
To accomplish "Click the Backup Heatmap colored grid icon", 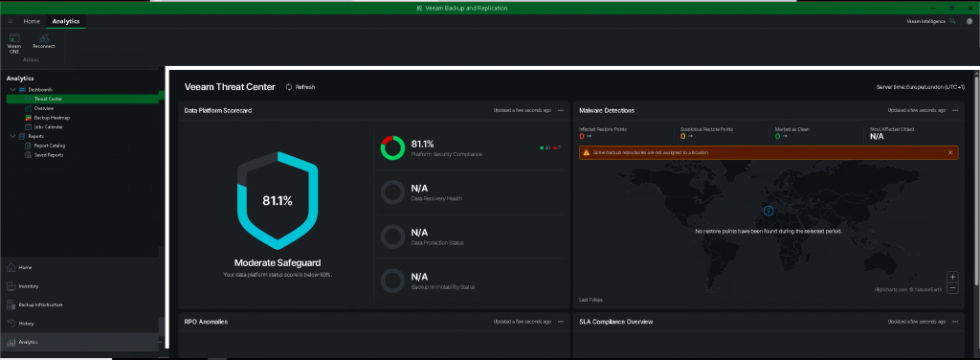I will [x=28, y=118].
